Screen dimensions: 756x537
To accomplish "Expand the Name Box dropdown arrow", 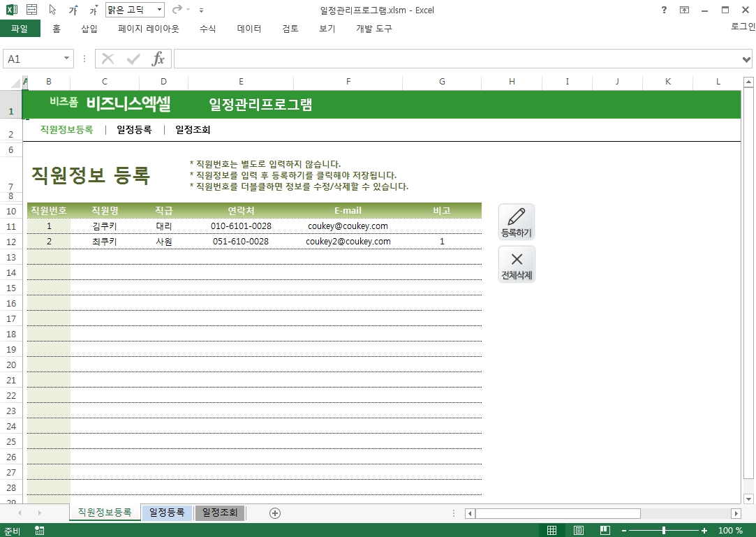I will (x=67, y=59).
